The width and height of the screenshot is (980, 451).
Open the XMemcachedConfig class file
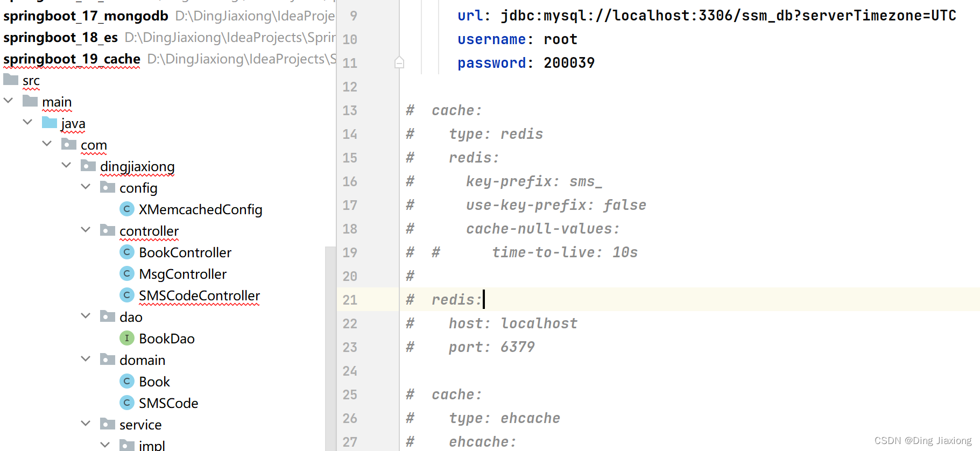[200, 209]
